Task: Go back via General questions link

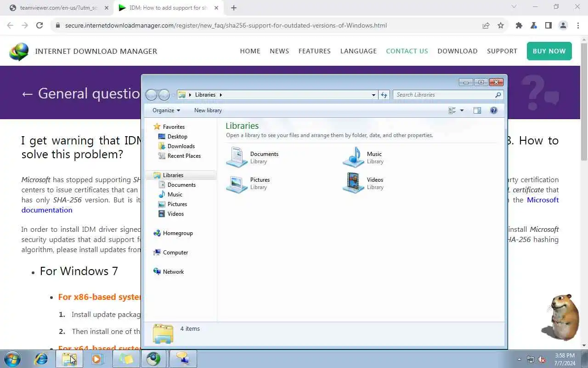Action: (80, 93)
